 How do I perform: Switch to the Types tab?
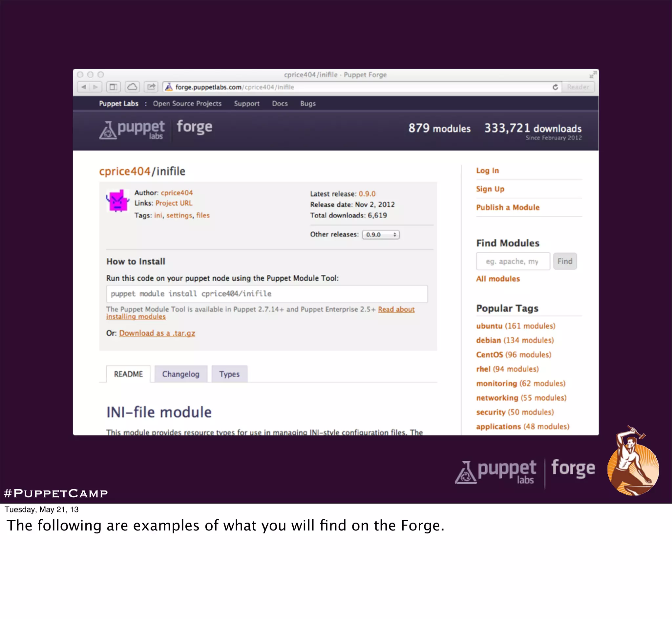[x=229, y=374]
